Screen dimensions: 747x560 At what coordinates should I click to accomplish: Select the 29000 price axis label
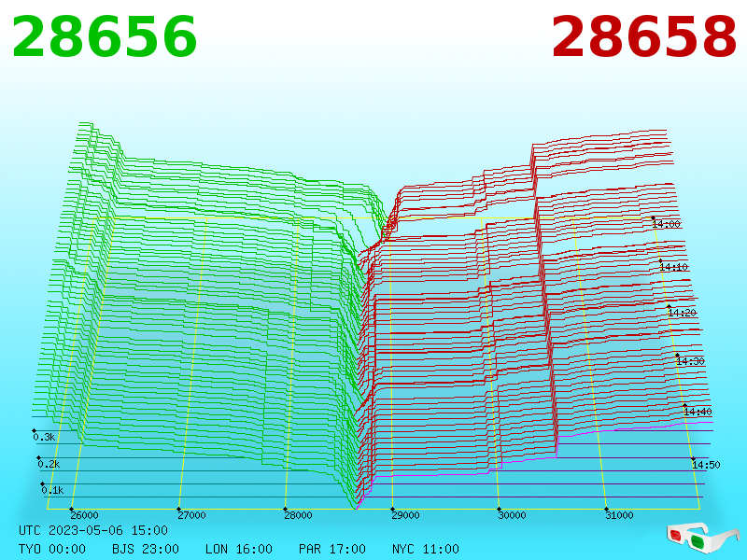click(x=405, y=515)
